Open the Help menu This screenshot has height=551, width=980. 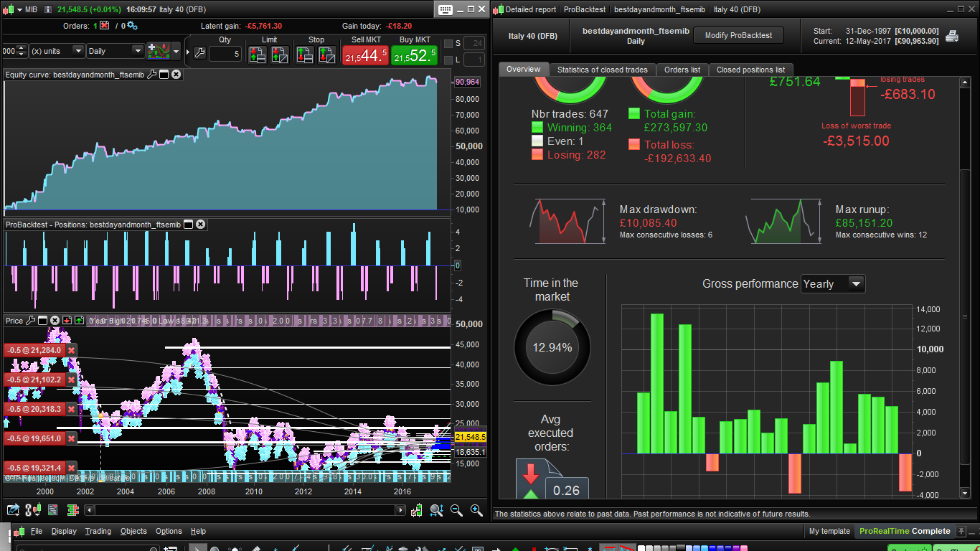pyautogui.click(x=198, y=531)
